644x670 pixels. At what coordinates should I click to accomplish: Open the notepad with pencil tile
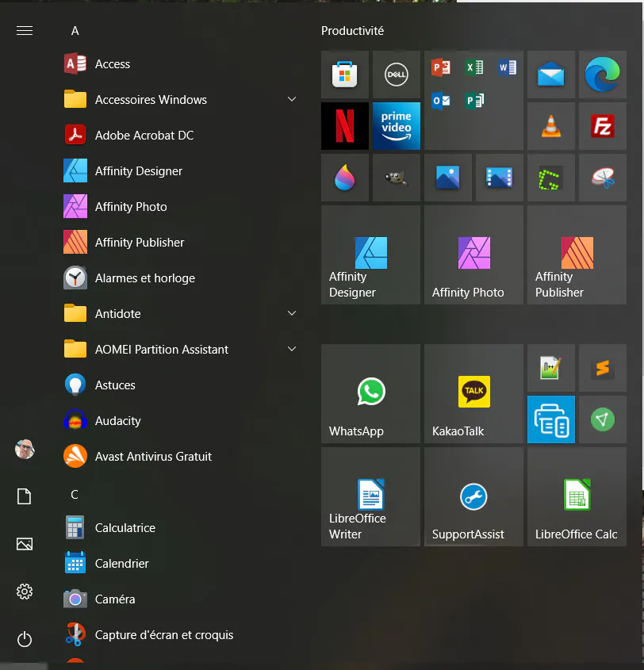pos(551,368)
